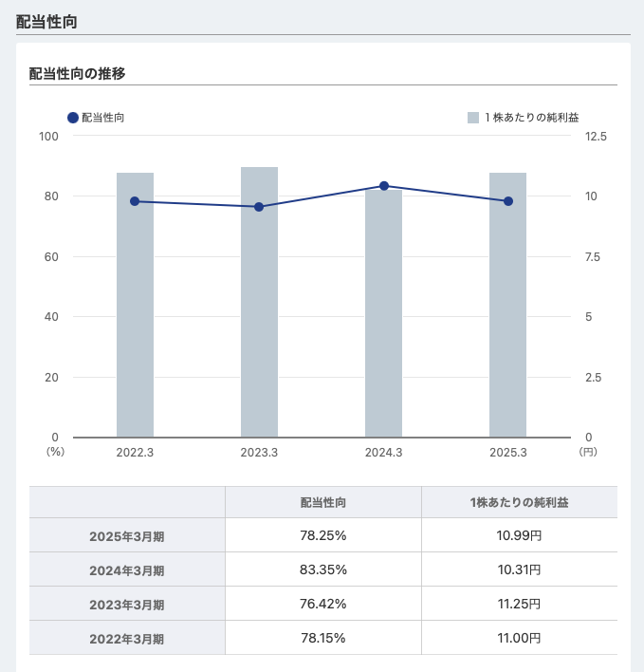This screenshot has height=672, width=644.
Task: Click the 10.31円 cell
Action: [520, 569]
